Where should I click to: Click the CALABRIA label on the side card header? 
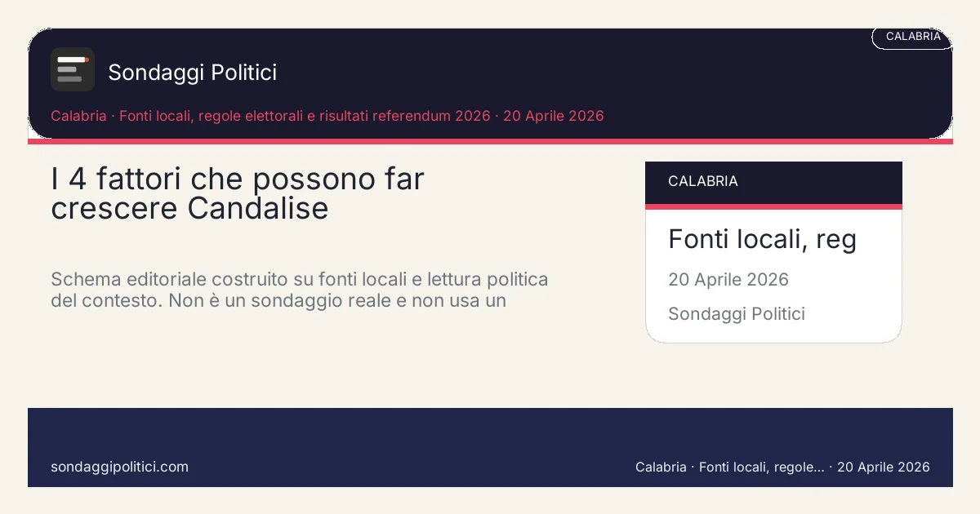pos(702,181)
